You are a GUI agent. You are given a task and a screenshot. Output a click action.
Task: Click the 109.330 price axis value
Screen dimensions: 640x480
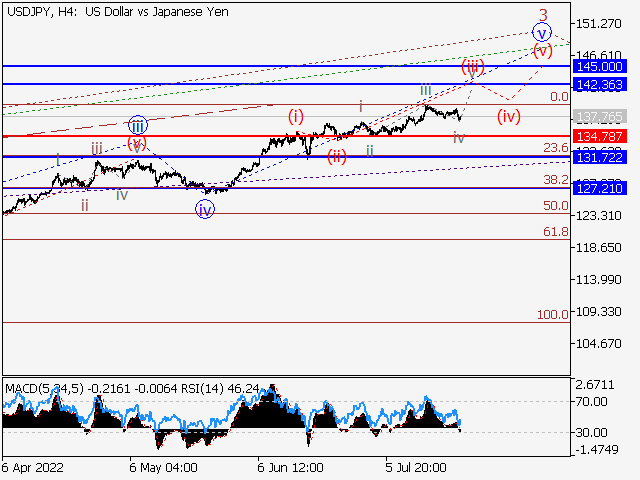point(598,311)
